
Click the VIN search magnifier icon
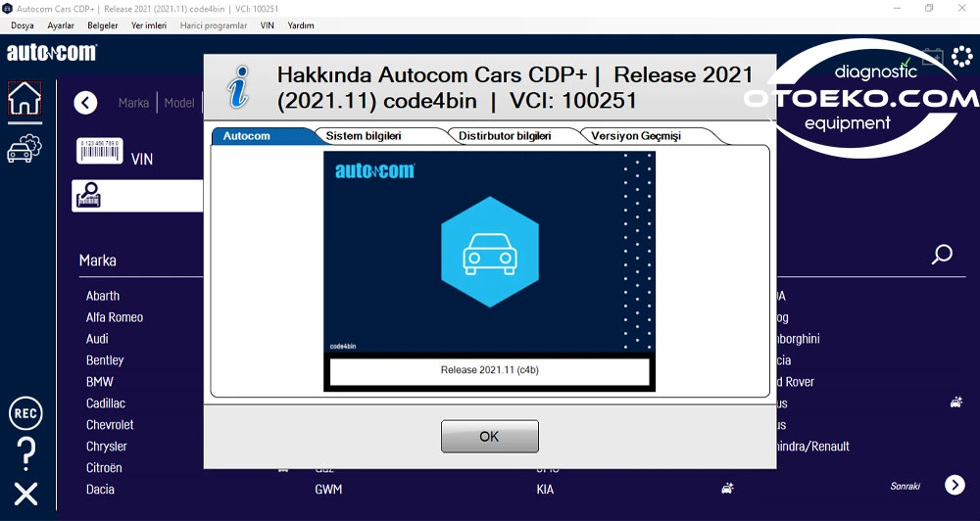[88, 196]
